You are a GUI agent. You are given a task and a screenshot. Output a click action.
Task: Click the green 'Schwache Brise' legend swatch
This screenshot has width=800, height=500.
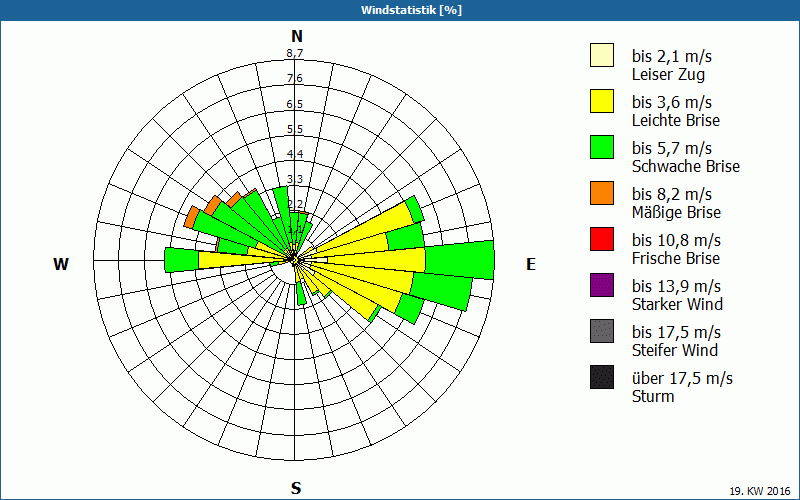pos(602,147)
